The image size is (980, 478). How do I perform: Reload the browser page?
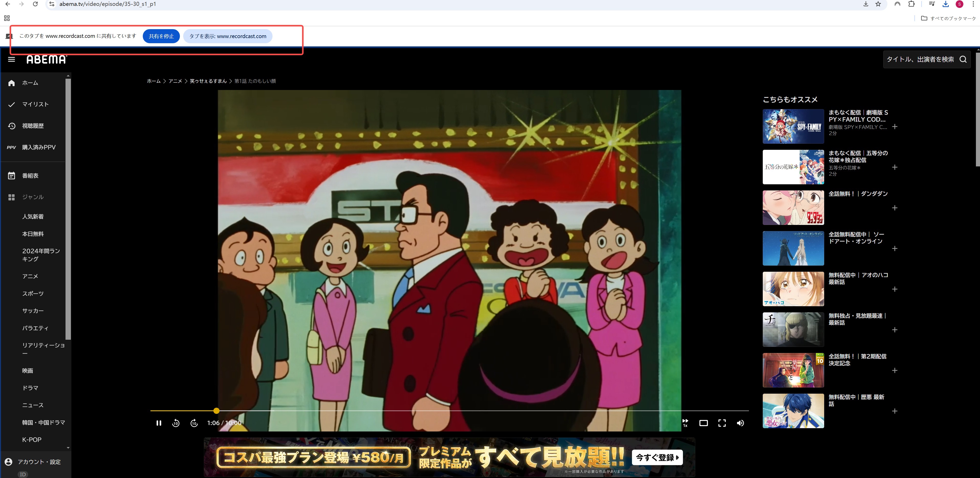[x=35, y=4]
